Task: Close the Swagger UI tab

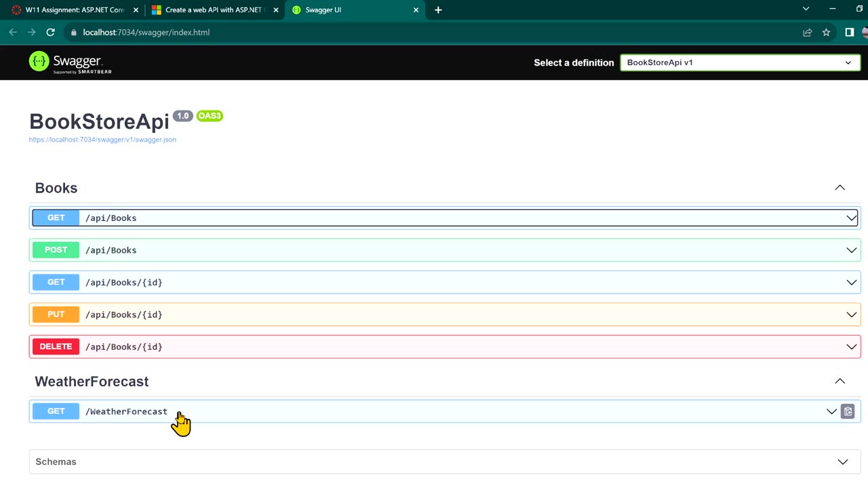Action: click(416, 9)
